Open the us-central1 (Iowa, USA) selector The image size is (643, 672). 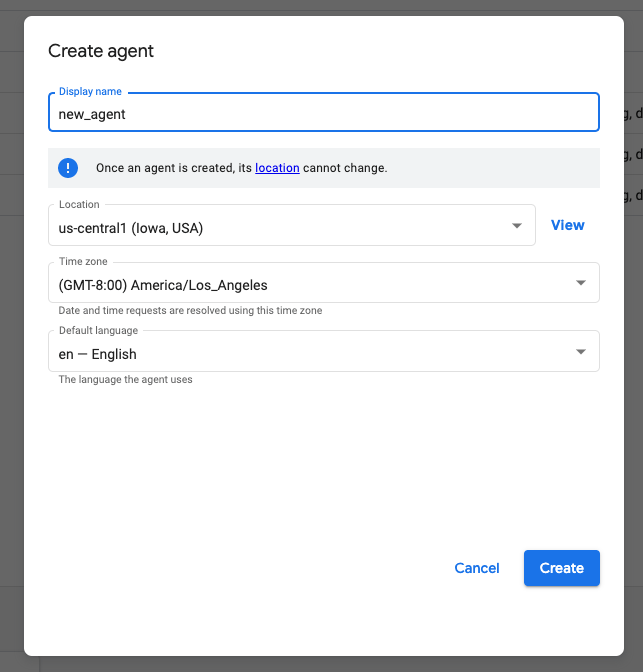[x=291, y=225]
